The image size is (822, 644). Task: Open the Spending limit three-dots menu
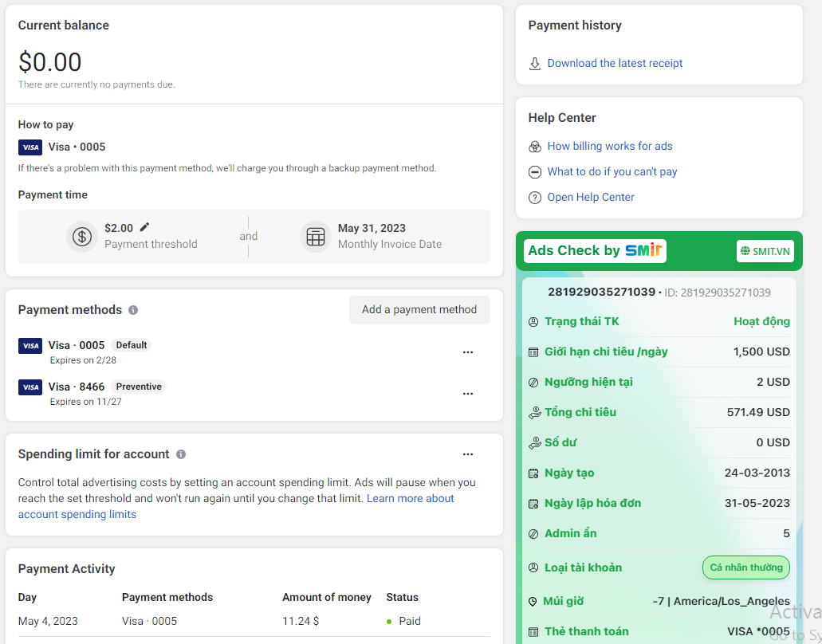click(x=468, y=454)
